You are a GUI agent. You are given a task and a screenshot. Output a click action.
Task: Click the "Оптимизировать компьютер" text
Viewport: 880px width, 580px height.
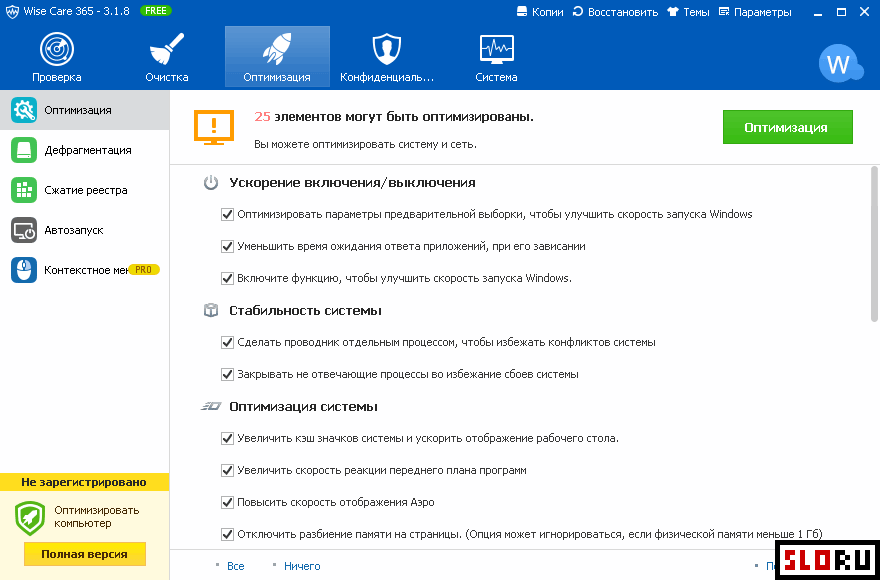pos(97,517)
